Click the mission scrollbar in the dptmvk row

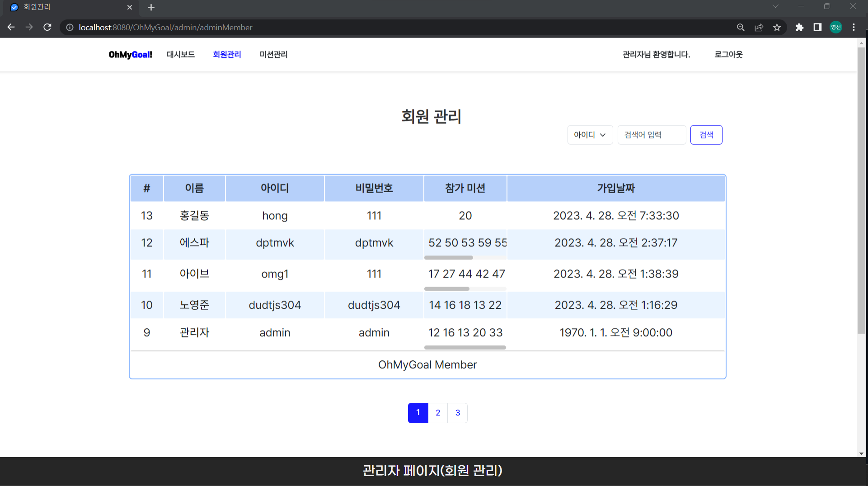449,258
